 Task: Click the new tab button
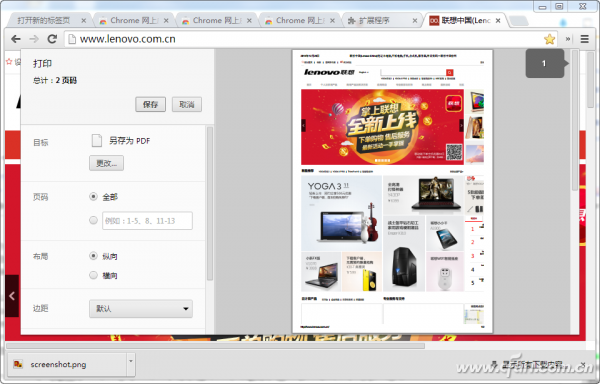519,21
